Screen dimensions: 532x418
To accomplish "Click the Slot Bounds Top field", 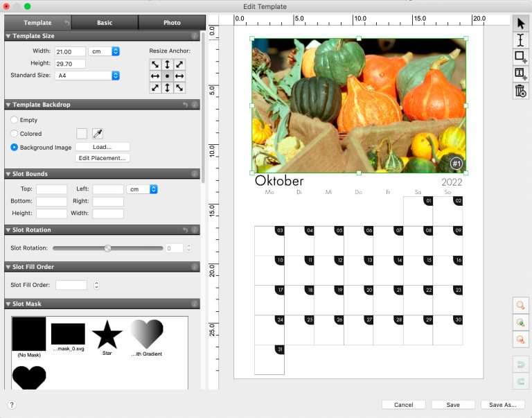I will coord(51,189).
